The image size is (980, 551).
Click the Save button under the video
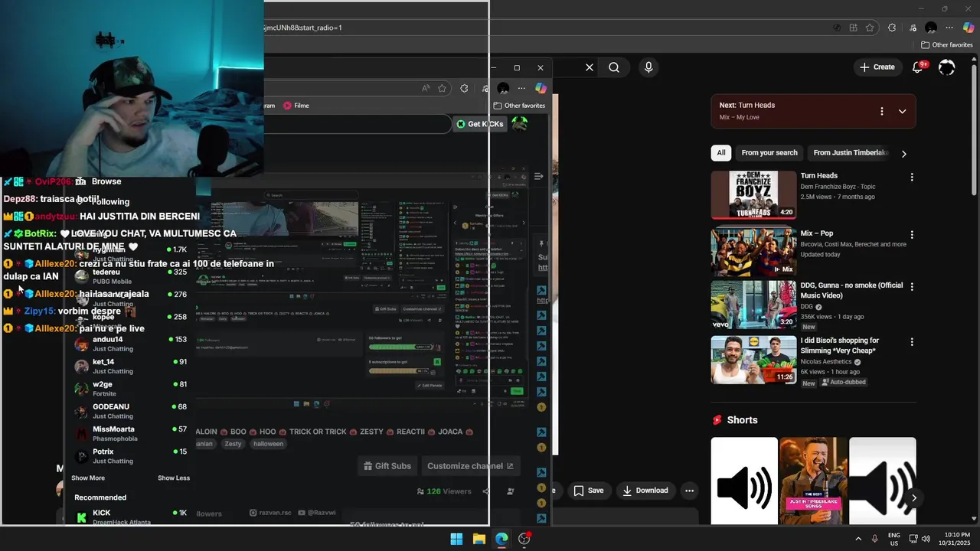tap(589, 491)
